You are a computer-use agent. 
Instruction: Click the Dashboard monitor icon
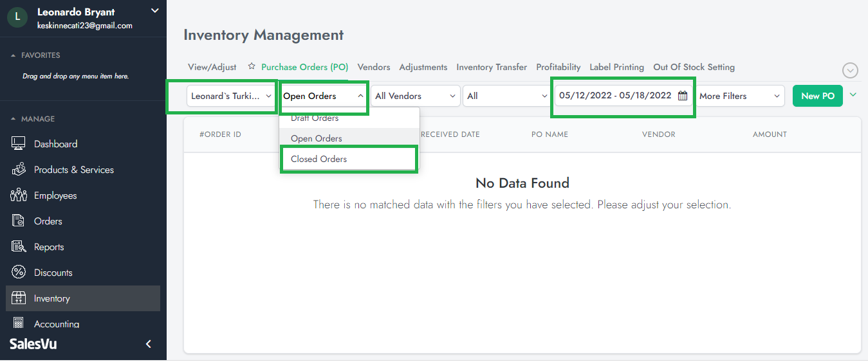(x=19, y=144)
